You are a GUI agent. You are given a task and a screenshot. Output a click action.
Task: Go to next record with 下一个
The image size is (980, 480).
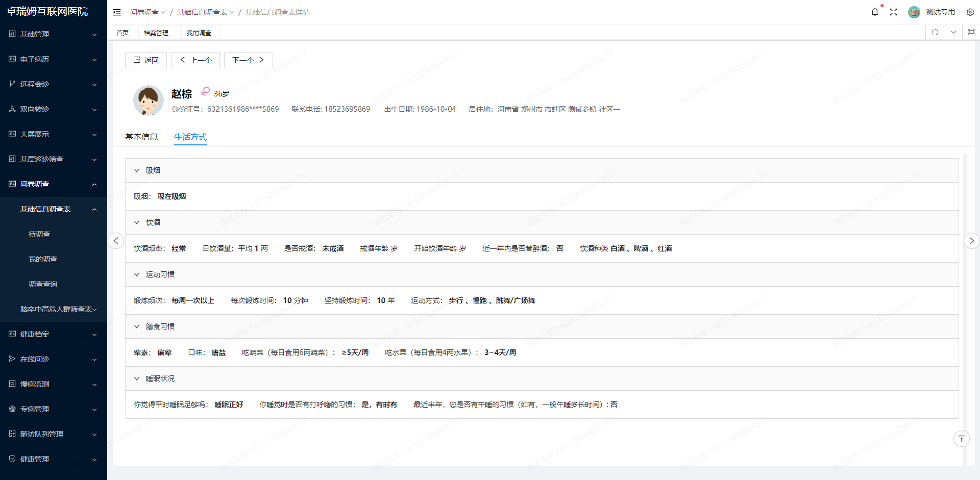click(x=249, y=60)
